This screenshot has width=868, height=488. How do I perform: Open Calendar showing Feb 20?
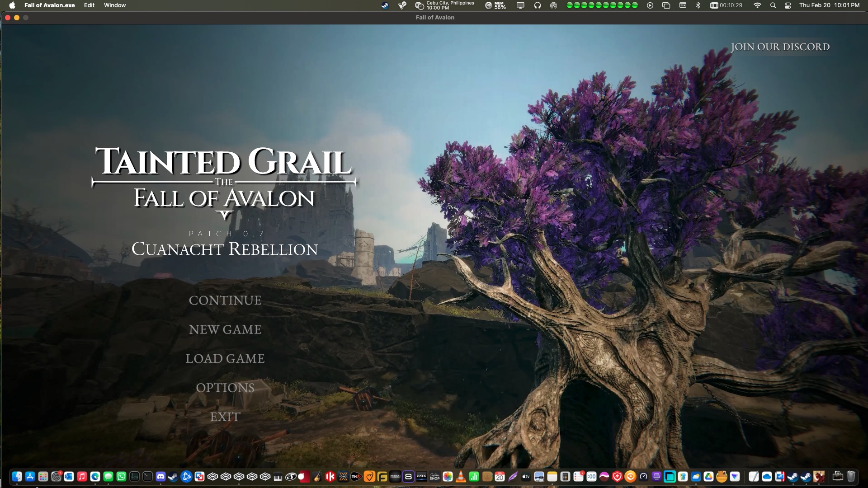tap(499, 477)
